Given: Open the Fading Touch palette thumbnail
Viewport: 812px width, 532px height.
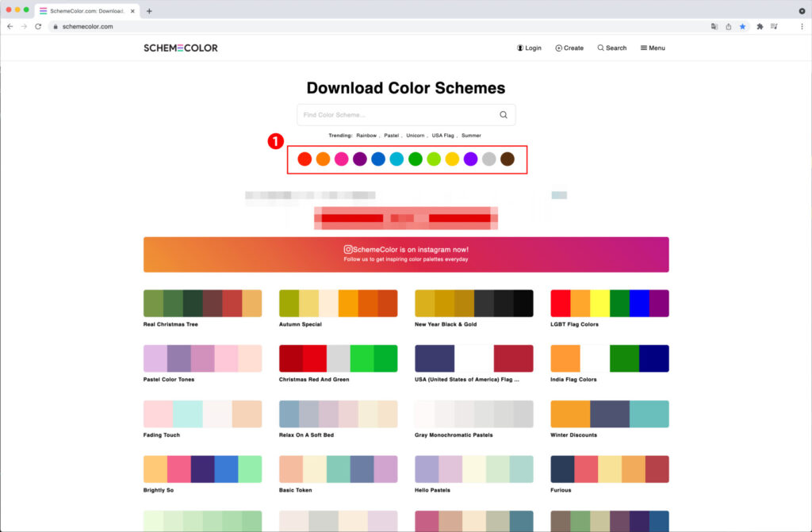Looking at the screenshot, I should point(202,414).
